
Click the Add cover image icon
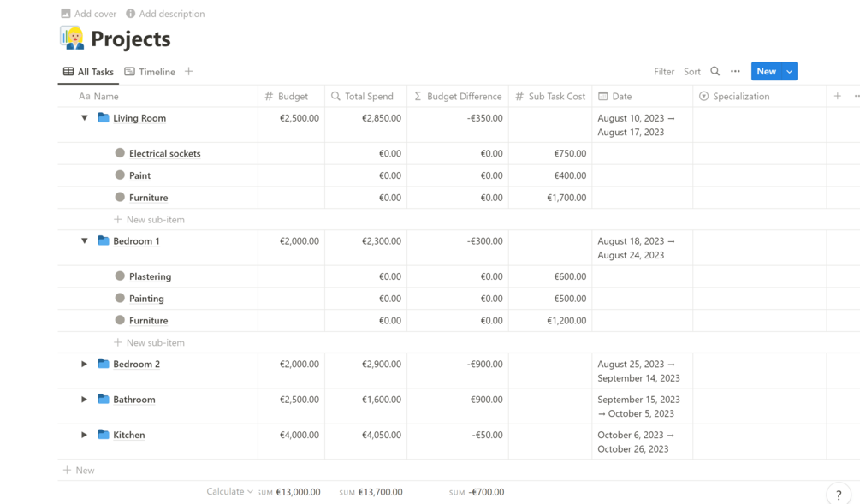[65, 13]
